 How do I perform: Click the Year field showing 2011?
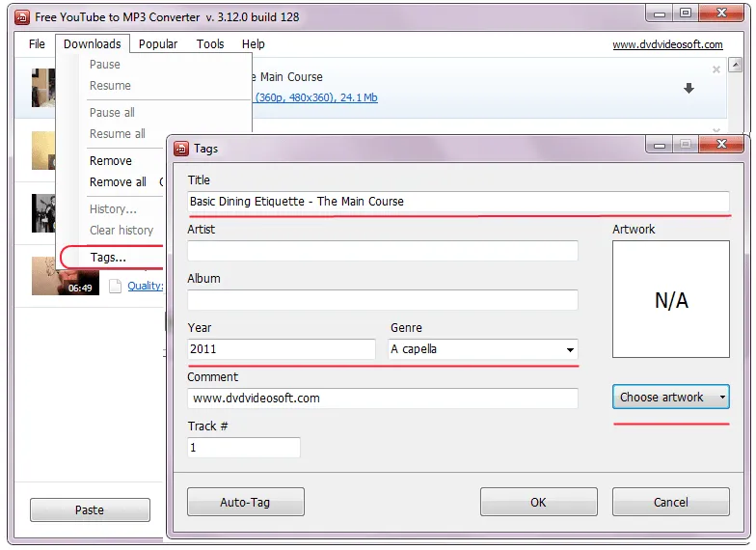[282, 349]
